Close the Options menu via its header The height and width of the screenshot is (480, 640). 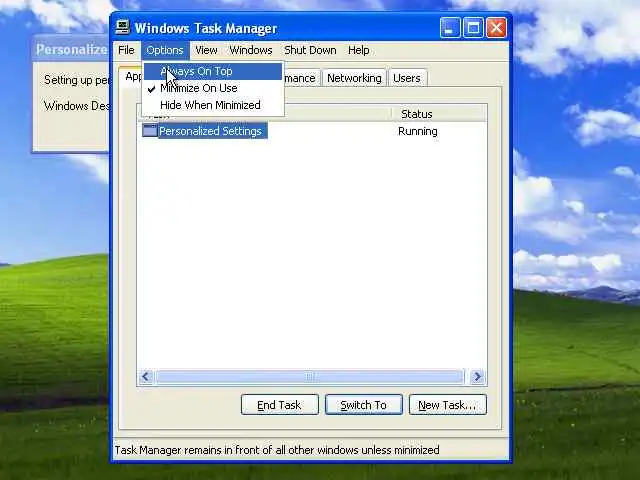tap(165, 50)
